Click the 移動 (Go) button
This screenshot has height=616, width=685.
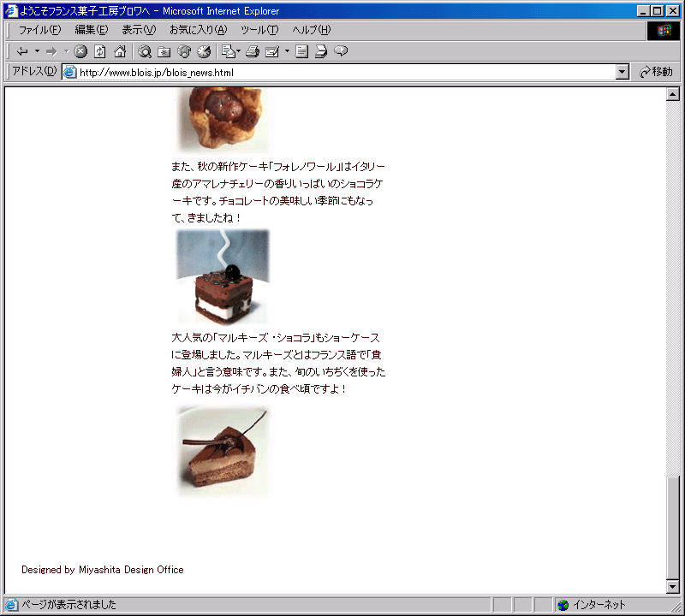656,72
